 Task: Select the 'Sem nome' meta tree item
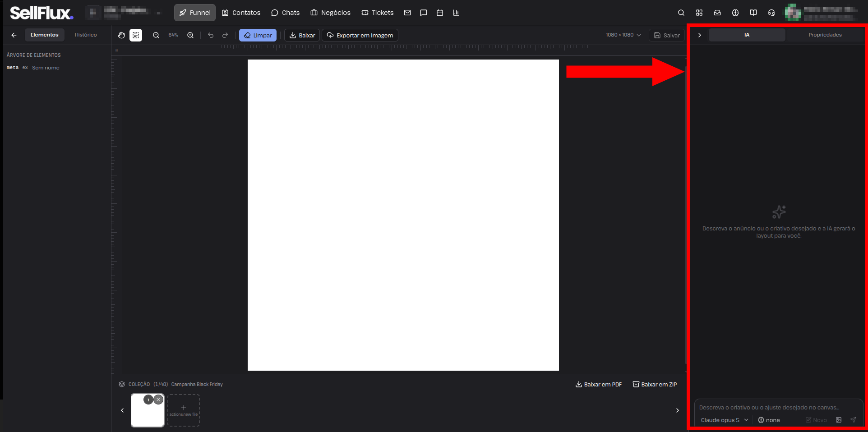[33, 68]
